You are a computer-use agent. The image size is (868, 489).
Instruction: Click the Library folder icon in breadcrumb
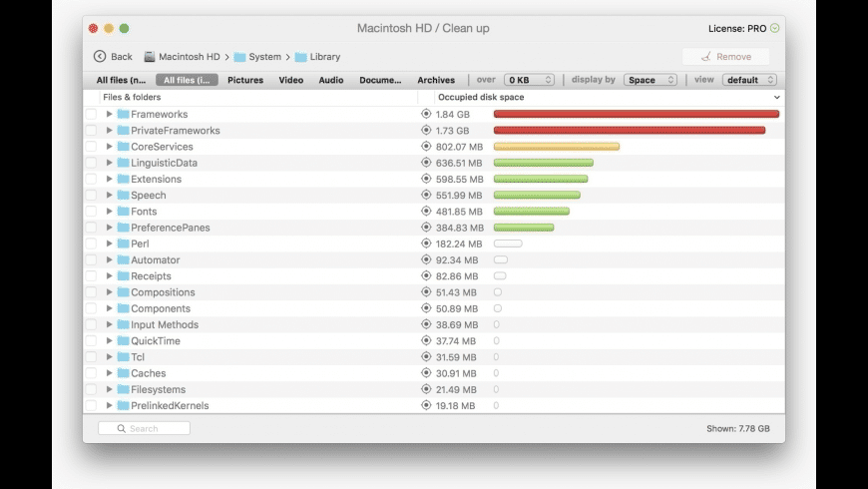click(300, 57)
